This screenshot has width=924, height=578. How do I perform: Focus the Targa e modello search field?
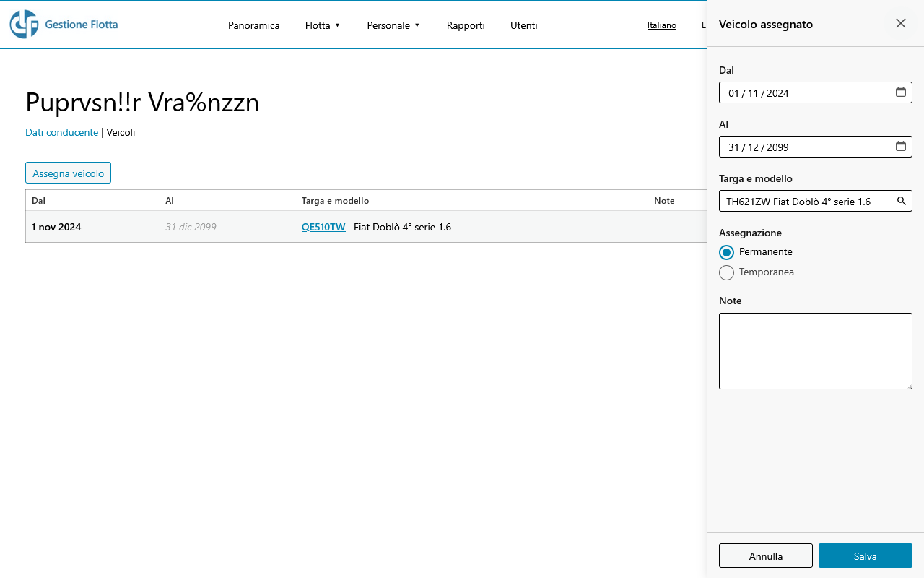point(816,201)
